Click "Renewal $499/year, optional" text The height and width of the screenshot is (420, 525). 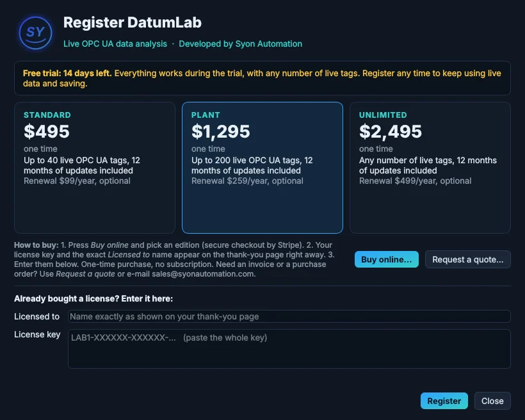tap(415, 181)
